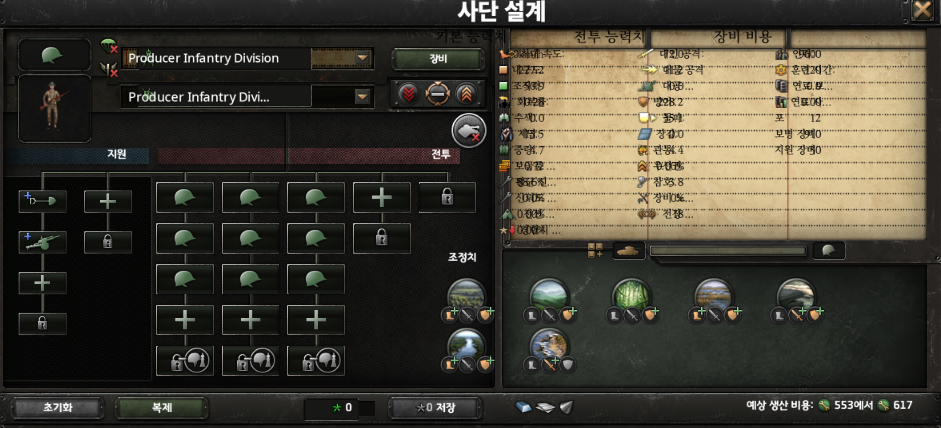Screen dimensions: 941x428
Task: Set normal equipment priority with the minus icon
Action: pos(437,94)
